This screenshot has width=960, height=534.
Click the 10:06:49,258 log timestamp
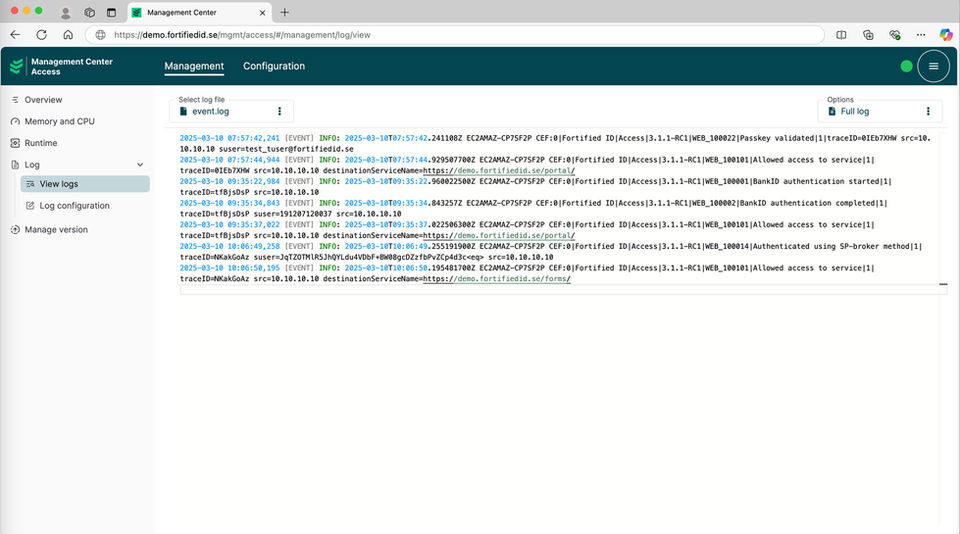point(230,246)
